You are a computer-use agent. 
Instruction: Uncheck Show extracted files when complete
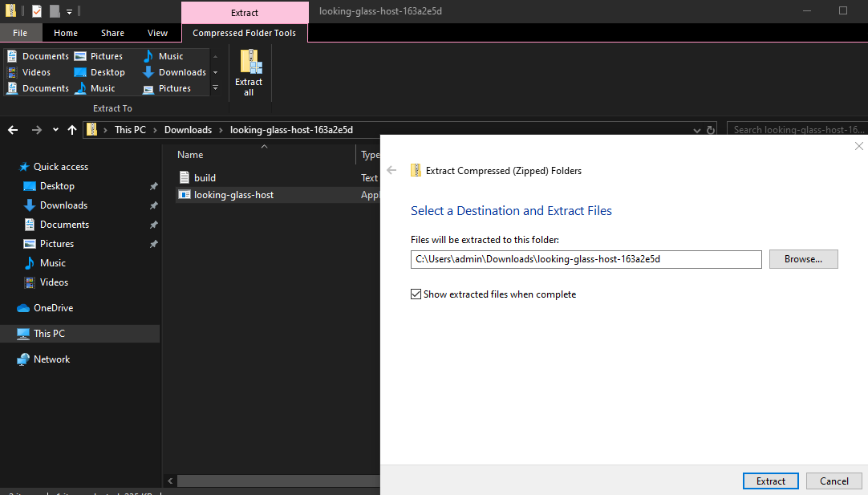pyautogui.click(x=416, y=294)
